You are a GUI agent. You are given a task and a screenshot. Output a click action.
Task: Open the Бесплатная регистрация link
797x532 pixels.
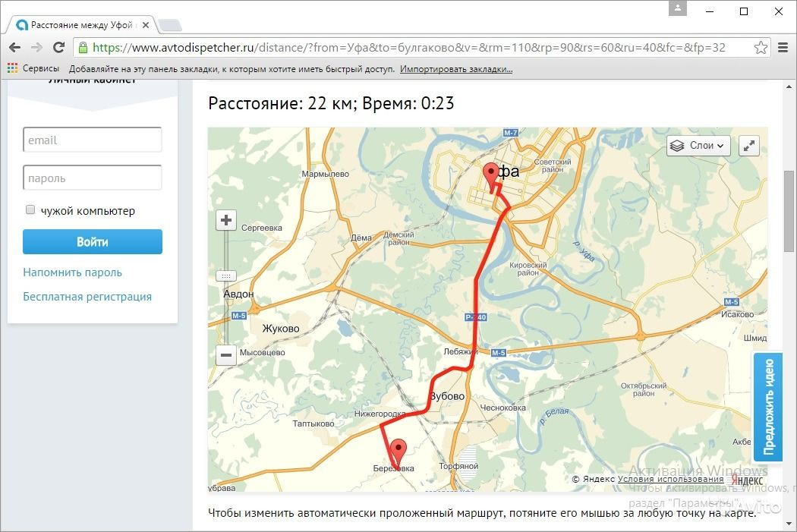(x=87, y=297)
